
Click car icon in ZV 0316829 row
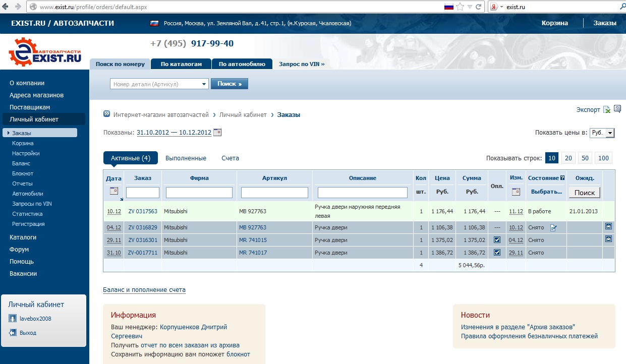tap(608, 227)
